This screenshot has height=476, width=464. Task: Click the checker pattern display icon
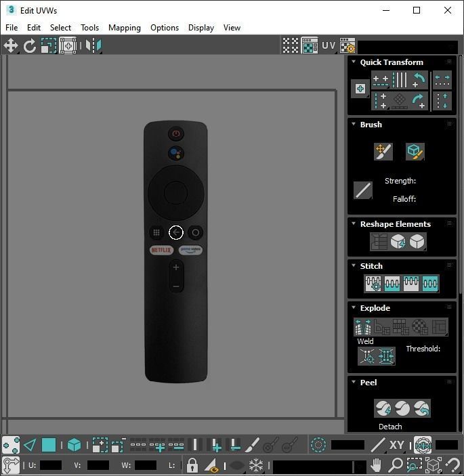[291, 45]
